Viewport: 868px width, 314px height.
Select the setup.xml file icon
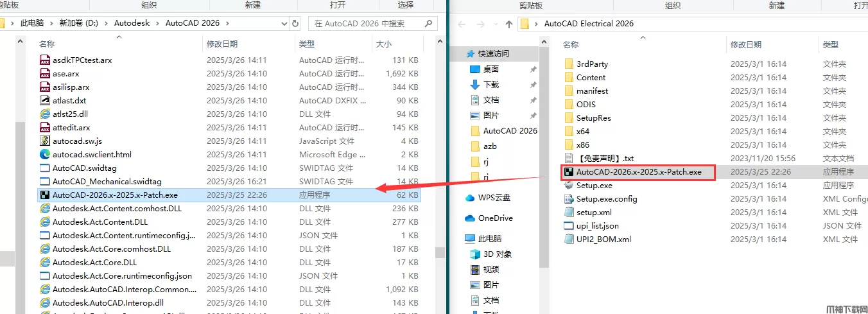569,212
